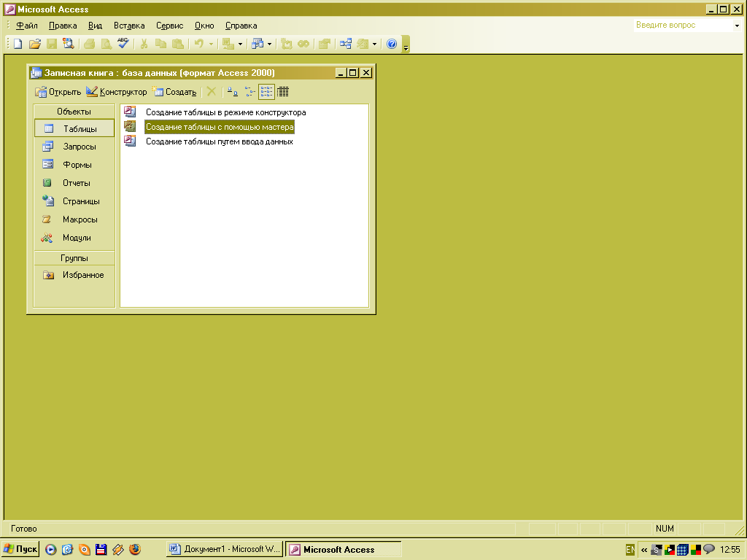The height and width of the screenshot is (560, 747).
Task: Expand the help question box dropdown
Action: pyautogui.click(x=737, y=26)
